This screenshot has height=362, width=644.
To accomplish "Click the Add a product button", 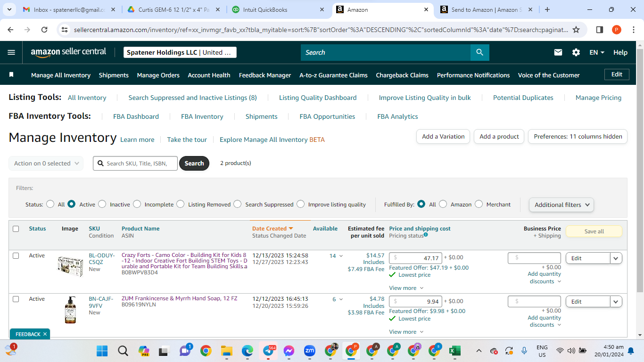I will click(499, 137).
